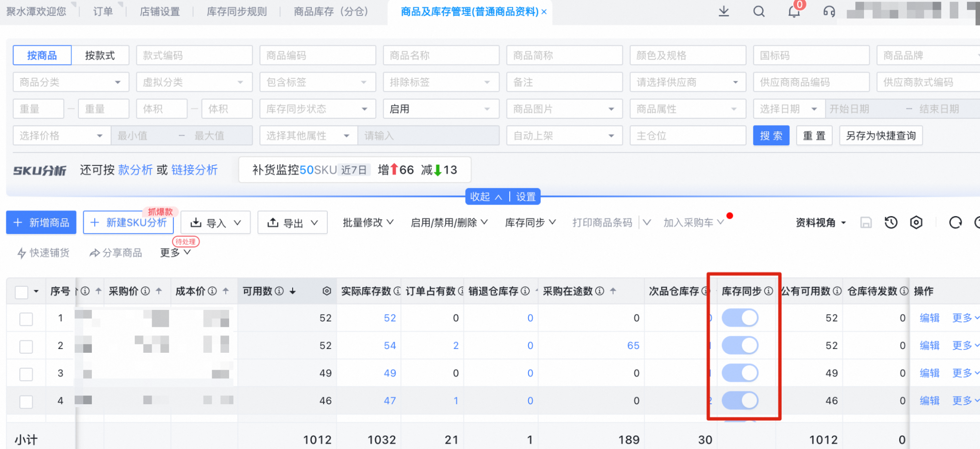
Task: Close the 商品及库存管理 tab
Action: point(544,12)
